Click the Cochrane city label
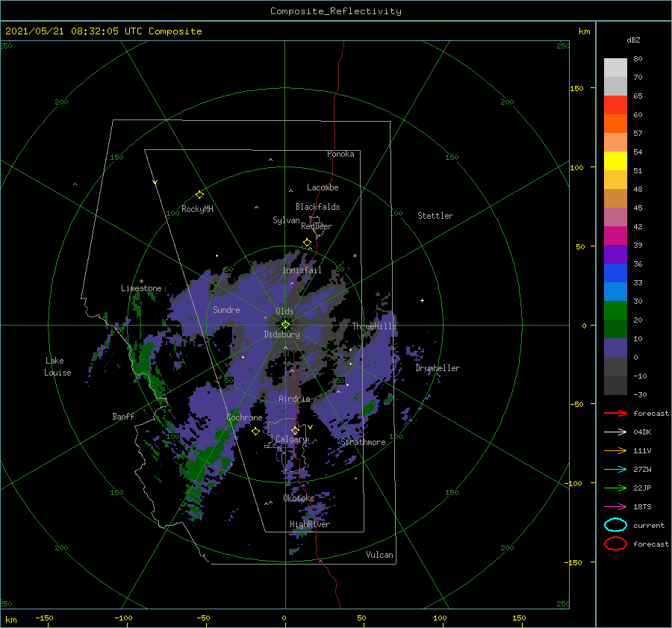The width and height of the screenshot is (672, 628). 244,417
